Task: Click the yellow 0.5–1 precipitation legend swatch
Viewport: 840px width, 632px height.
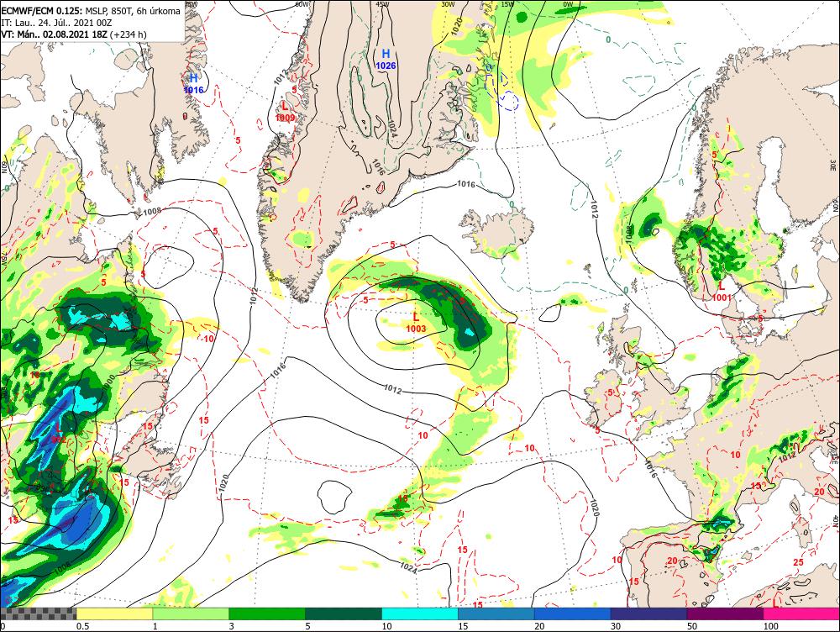Action: point(114,614)
